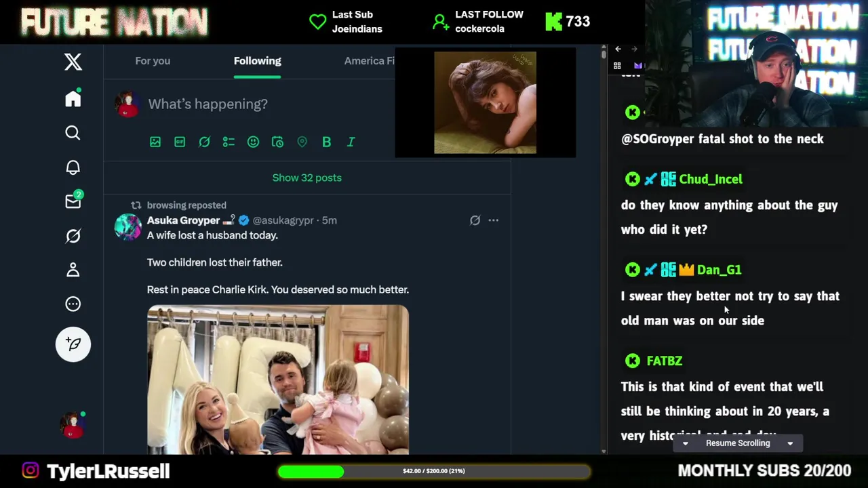
Task: Expand arrow right of Resume Scrolling
Action: [790, 443]
